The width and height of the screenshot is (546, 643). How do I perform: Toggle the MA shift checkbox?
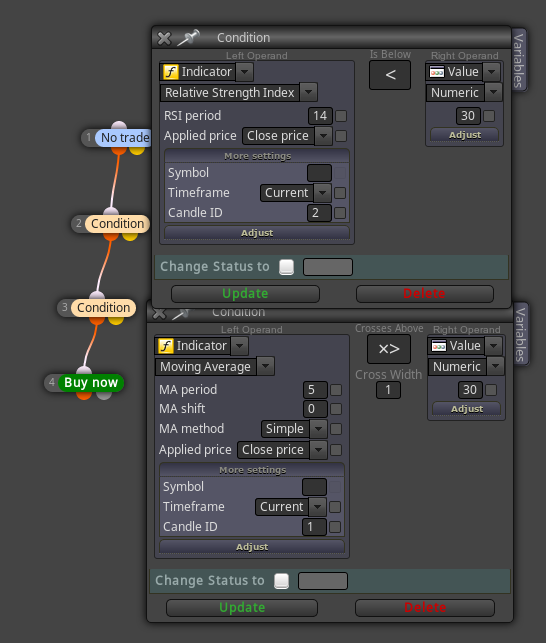click(x=336, y=409)
